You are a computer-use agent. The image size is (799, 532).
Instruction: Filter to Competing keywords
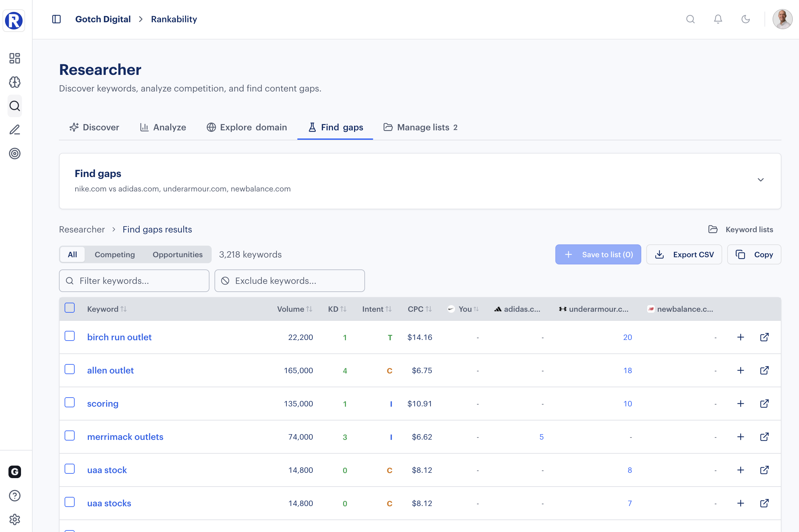[115, 254]
